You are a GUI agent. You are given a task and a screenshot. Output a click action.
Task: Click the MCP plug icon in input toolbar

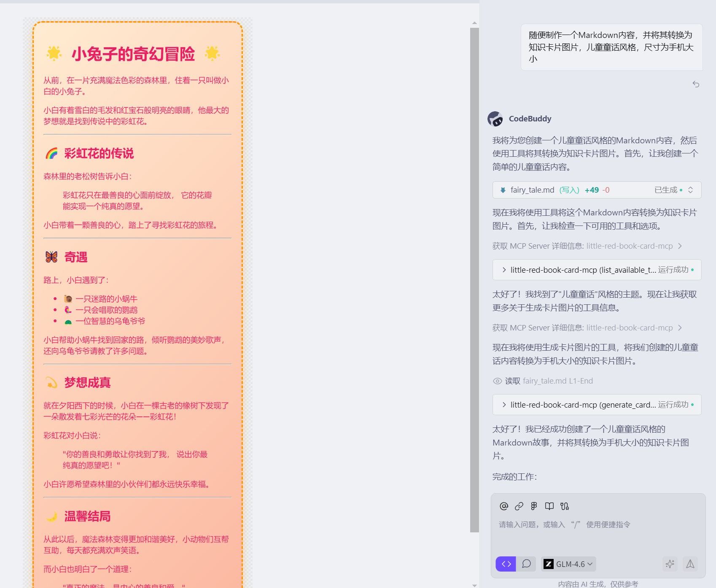click(x=565, y=506)
